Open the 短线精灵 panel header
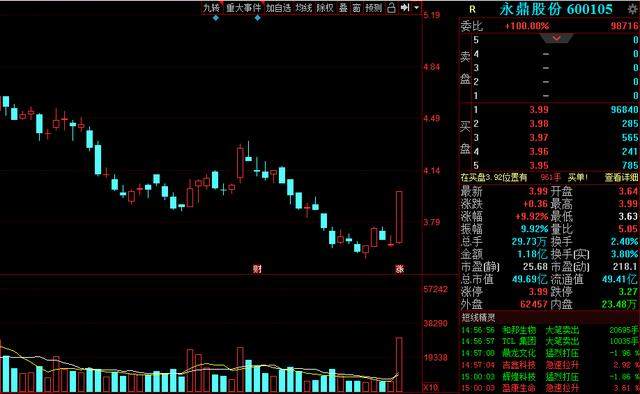The width and height of the screenshot is (640, 394). click(x=478, y=318)
